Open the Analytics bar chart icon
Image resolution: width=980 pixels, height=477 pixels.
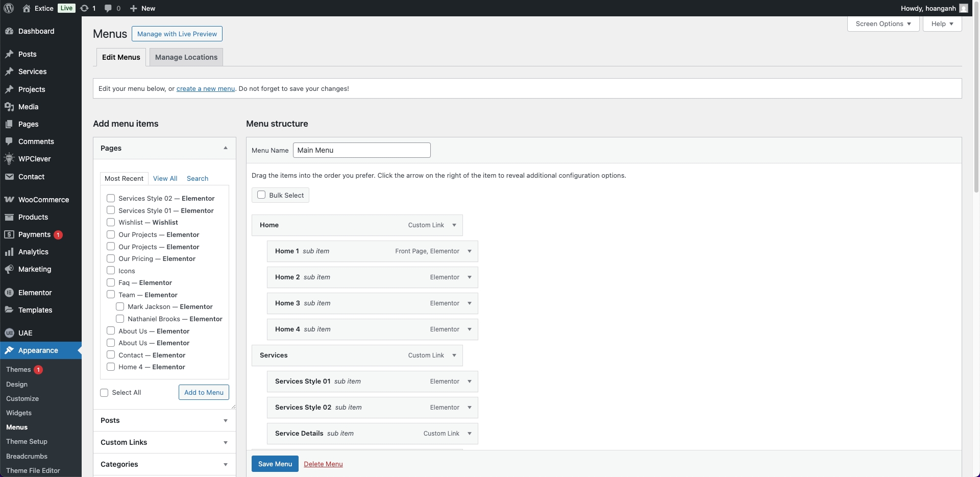pos(9,252)
